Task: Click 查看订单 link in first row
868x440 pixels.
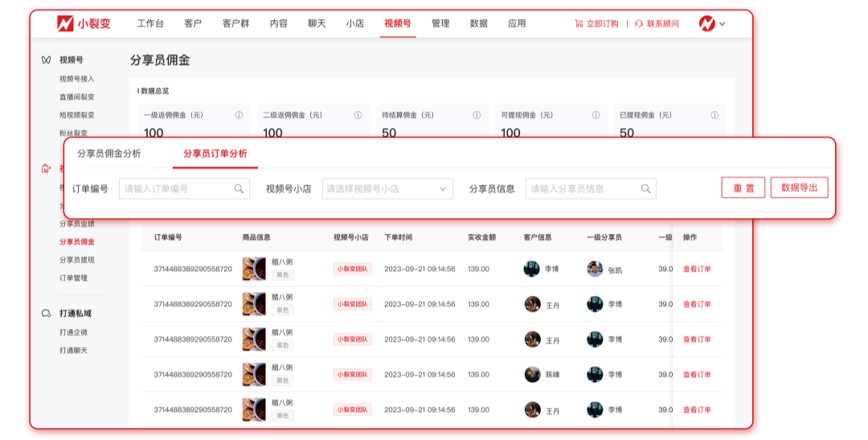Action: tap(697, 269)
